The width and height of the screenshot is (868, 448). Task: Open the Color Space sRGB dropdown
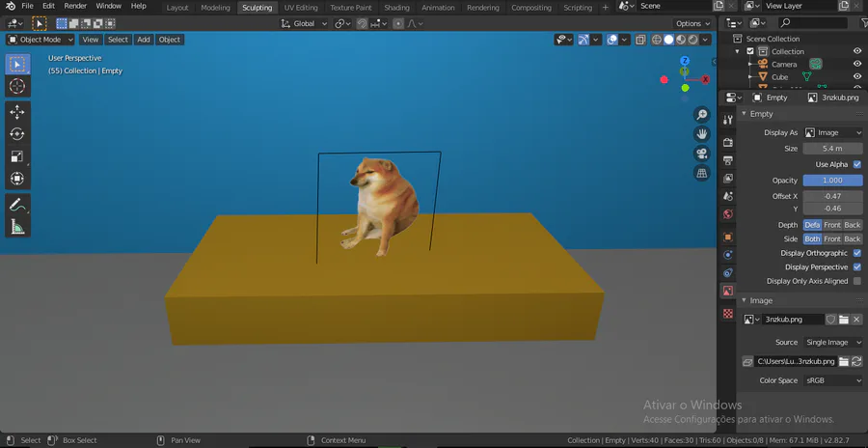832,381
